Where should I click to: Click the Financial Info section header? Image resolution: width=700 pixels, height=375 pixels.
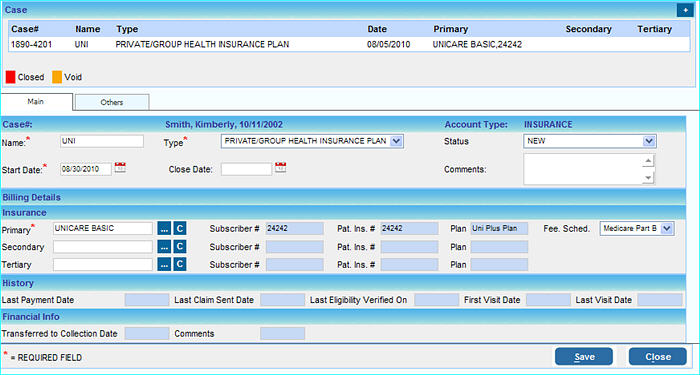coord(343,317)
